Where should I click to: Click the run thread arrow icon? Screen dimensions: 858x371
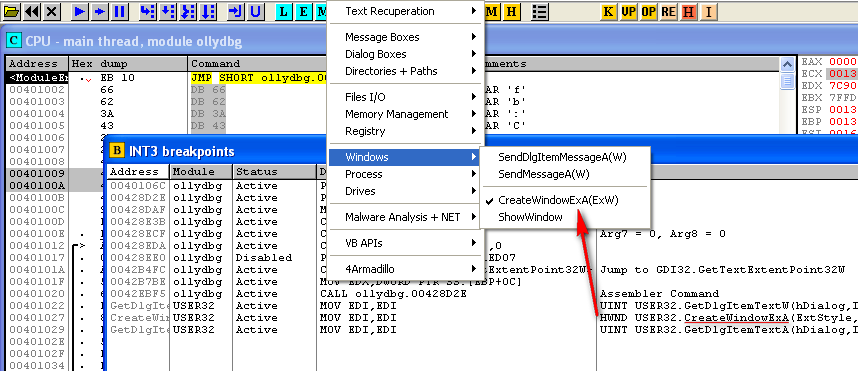click(100, 11)
